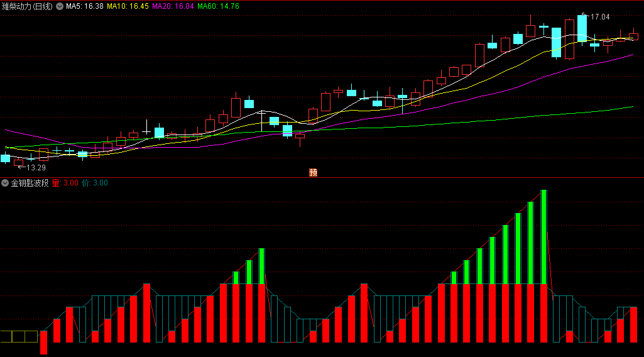The image size is (644, 357).
Task: Select the MA20: 16.04 label
Action: 173,6
